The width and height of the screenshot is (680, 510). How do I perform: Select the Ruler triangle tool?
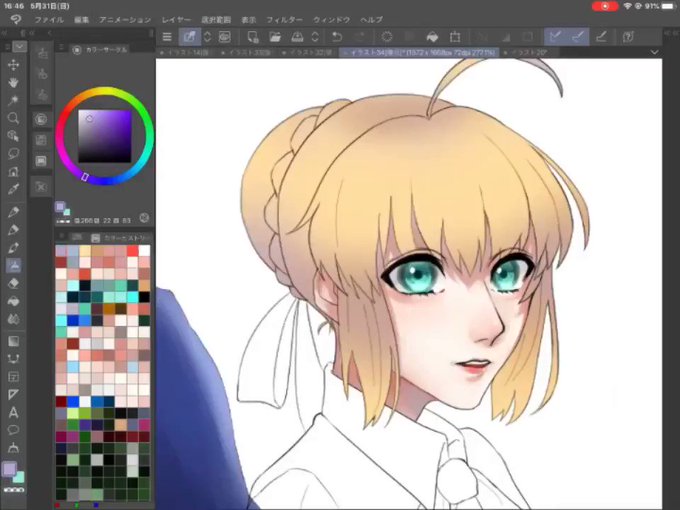coord(13,394)
